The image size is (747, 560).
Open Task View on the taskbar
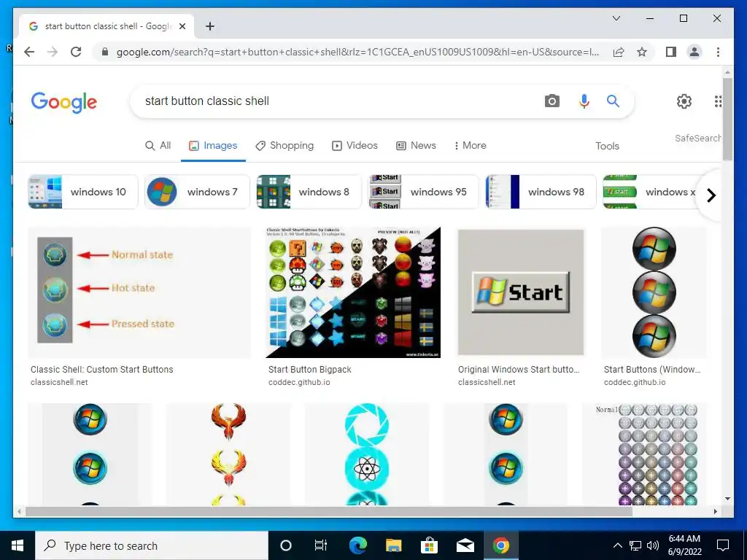point(321,545)
